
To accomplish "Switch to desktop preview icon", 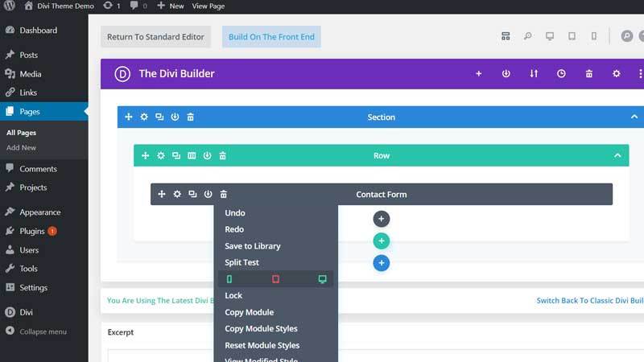I will [x=550, y=36].
